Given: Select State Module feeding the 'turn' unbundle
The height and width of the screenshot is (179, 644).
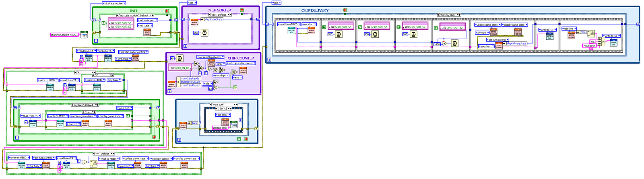Looking at the screenshot, I should (x=183, y=126).
